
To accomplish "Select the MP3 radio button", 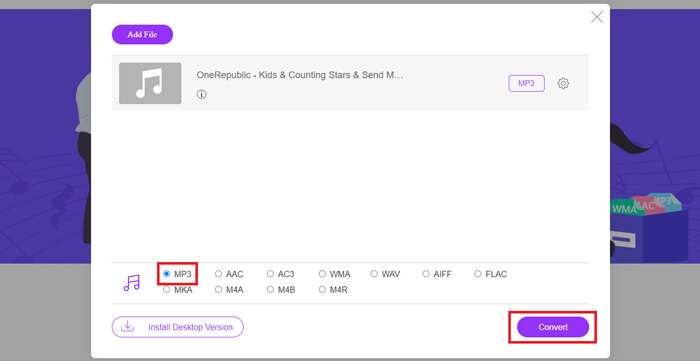I will click(x=167, y=274).
